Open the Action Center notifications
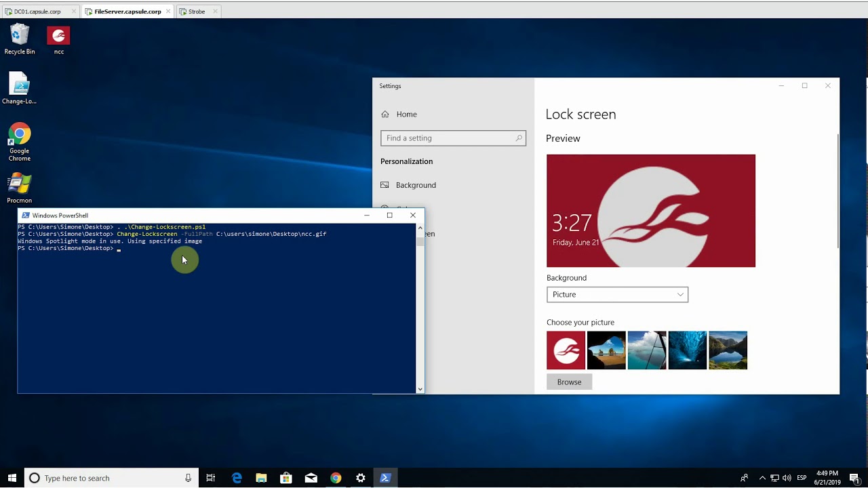Screen dimensions: 868x488 tap(854, 478)
